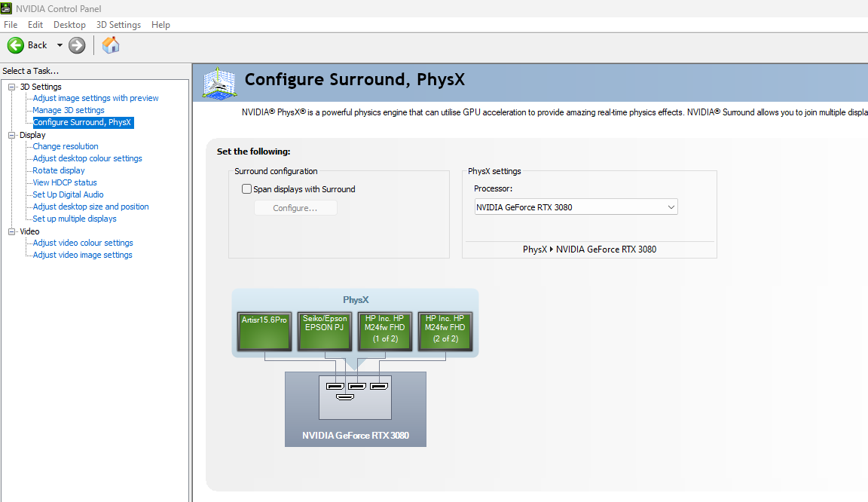Image resolution: width=868 pixels, height=502 pixels.
Task: Open Set up multiple displays
Action: (74, 219)
